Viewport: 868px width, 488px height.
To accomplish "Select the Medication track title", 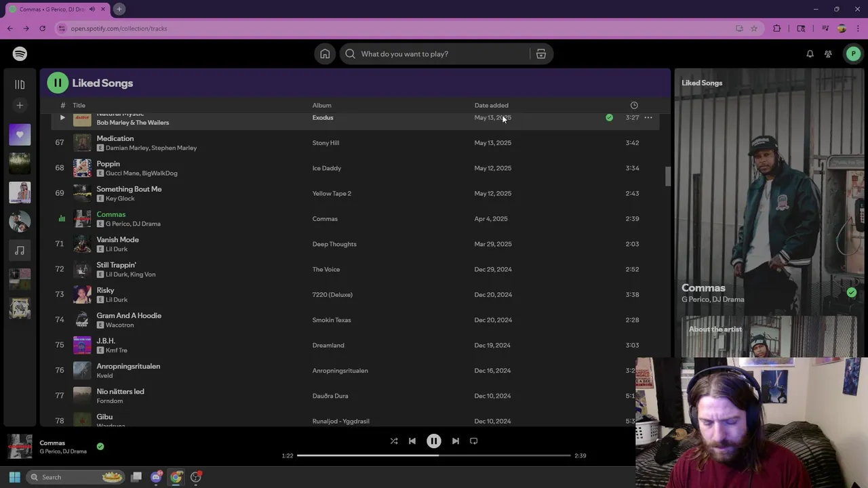I will coord(115,138).
